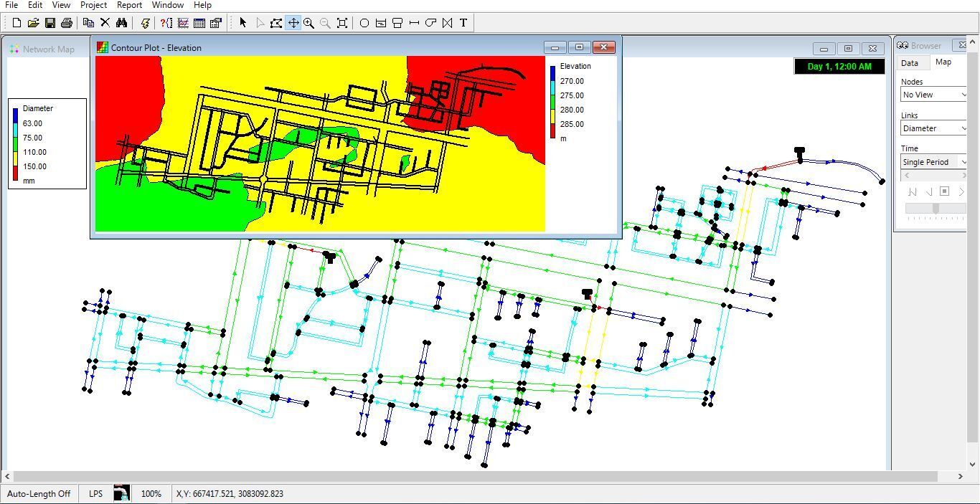Click the Full Extent map icon
The height and width of the screenshot is (504, 980).
[342, 23]
